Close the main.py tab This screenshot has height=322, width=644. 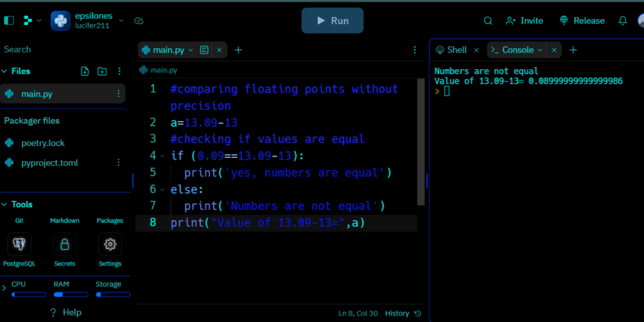coord(219,50)
